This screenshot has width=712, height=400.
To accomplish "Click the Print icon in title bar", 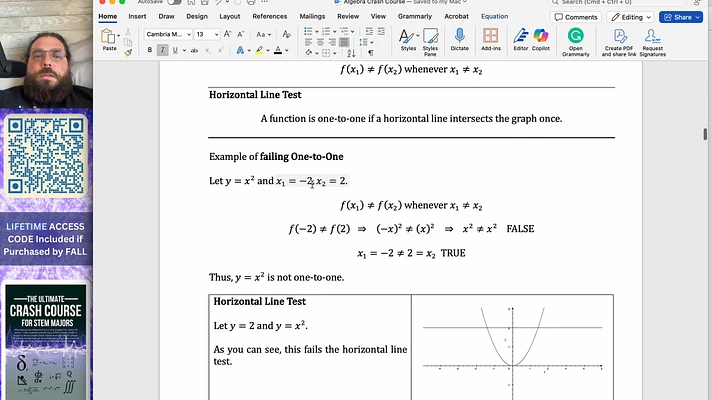I will tap(251, 2).
